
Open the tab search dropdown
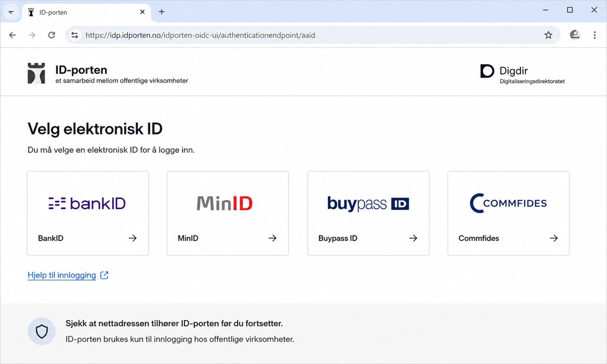[11, 12]
